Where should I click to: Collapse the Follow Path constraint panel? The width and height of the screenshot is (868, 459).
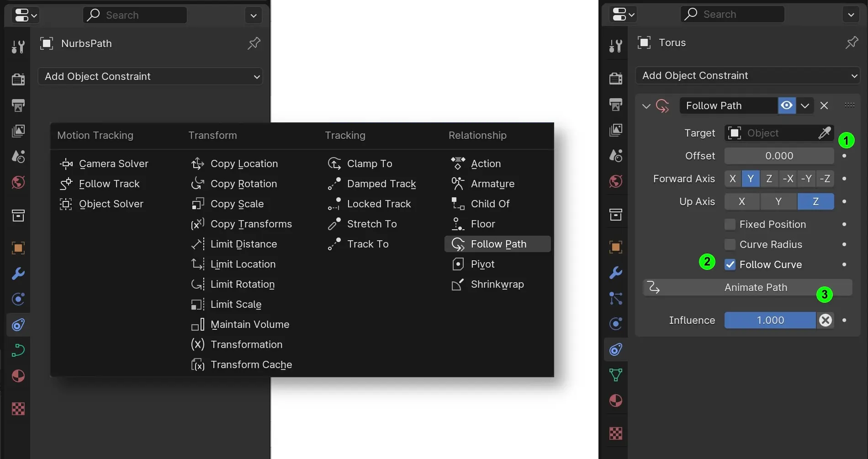tap(646, 106)
